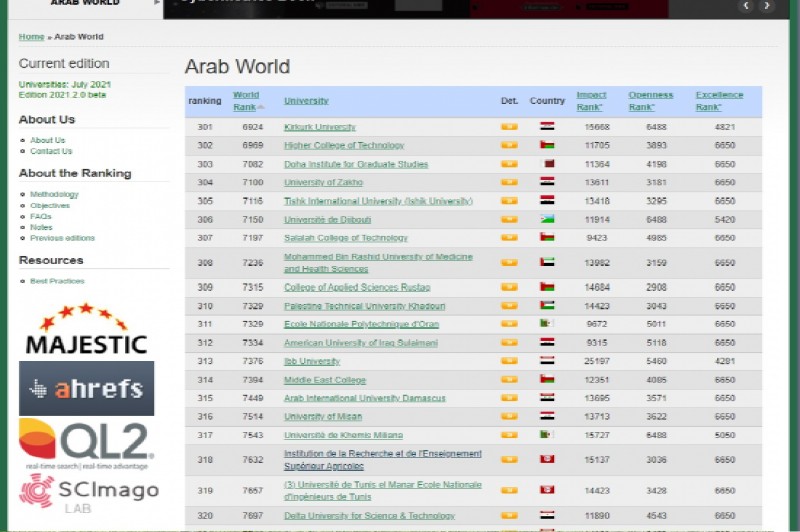800x532 pixels.
Task: Click the Det. icon for Ibb University
Action: coord(509,361)
